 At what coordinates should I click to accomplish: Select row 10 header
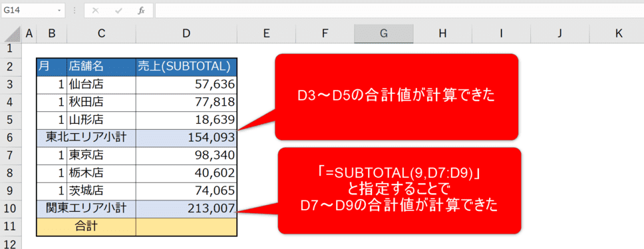pyautogui.click(x=10, y=208)
